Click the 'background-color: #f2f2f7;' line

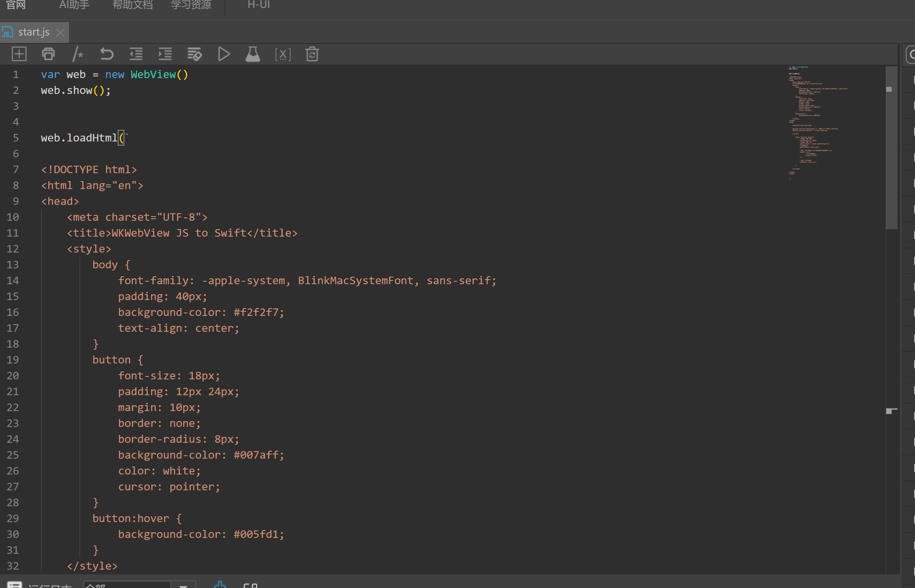201,313
